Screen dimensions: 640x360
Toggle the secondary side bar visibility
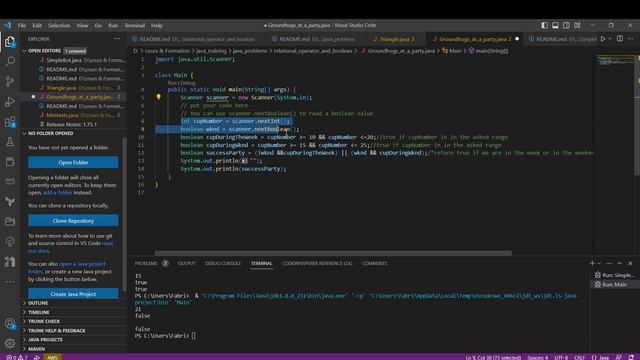pos(566,25)
